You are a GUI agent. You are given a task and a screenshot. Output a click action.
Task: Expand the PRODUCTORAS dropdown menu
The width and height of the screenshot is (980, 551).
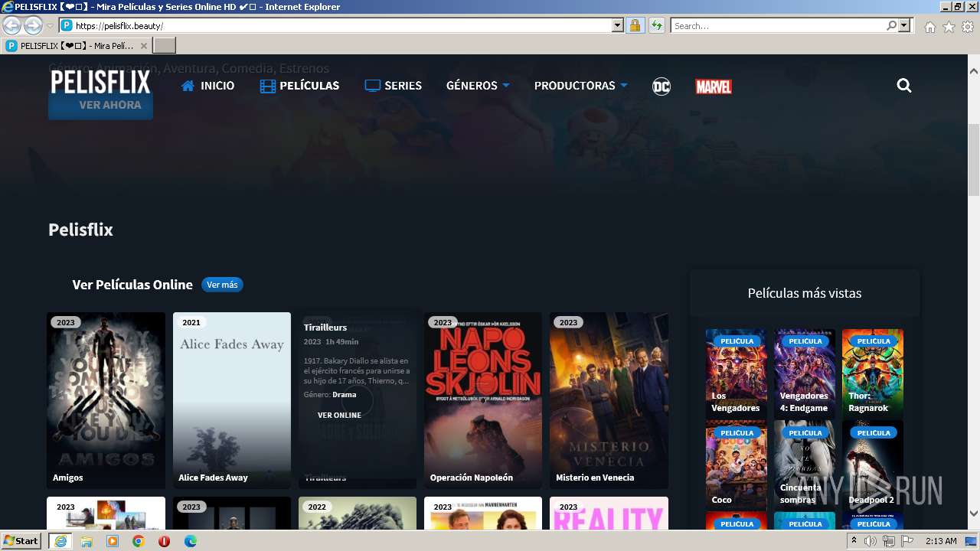tap(580, 86)
